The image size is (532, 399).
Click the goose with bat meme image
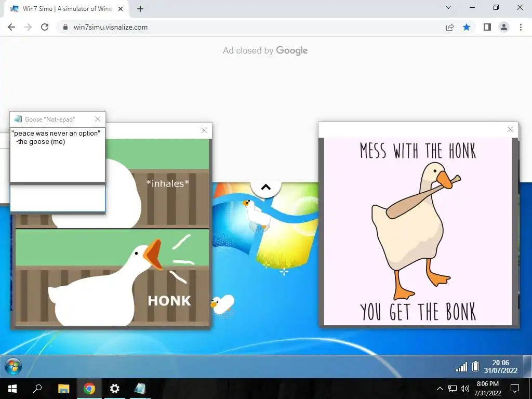(x=418, y=231)
